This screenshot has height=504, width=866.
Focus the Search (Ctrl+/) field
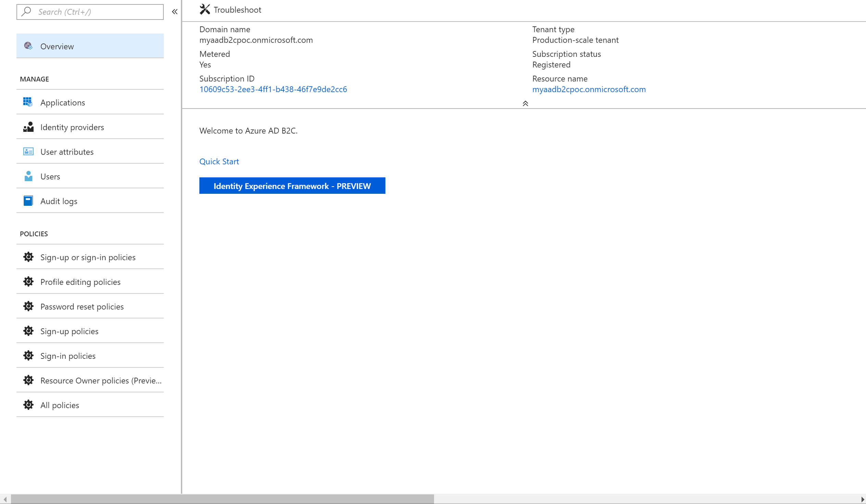pos(90,12)
